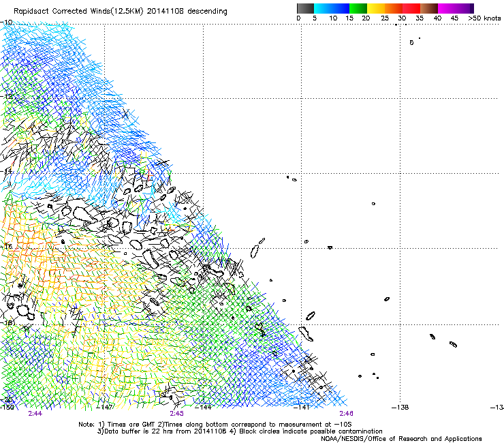Screen dimensions: 504x443
Task: Click the '40' legend scale number
Action: coord(437,18)
